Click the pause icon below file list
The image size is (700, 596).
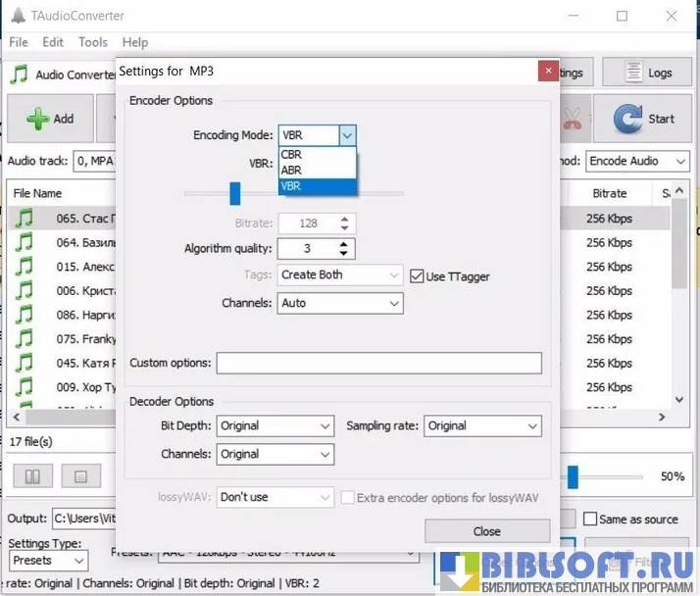coord(32,476)
